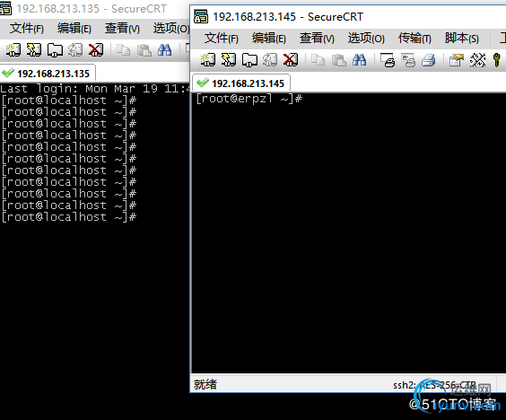Click Quick Connect icon in 192.168.213.145 toolbar
The width and height of the screenshot is (506, 420).
coord(229,60)
